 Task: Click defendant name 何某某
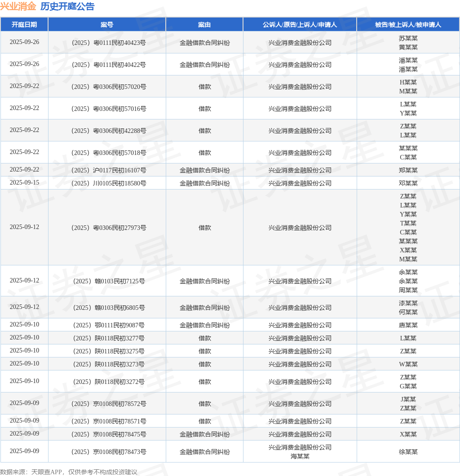tap(408, 312)
